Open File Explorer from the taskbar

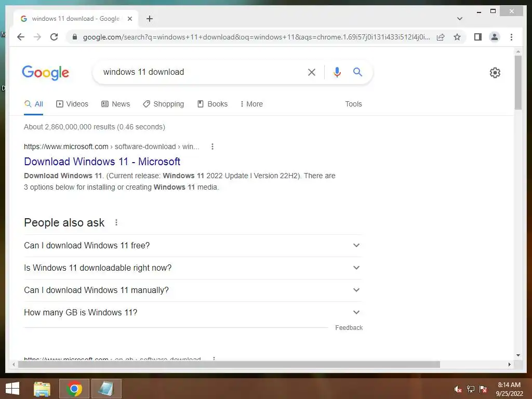click(x=42, y=389)
